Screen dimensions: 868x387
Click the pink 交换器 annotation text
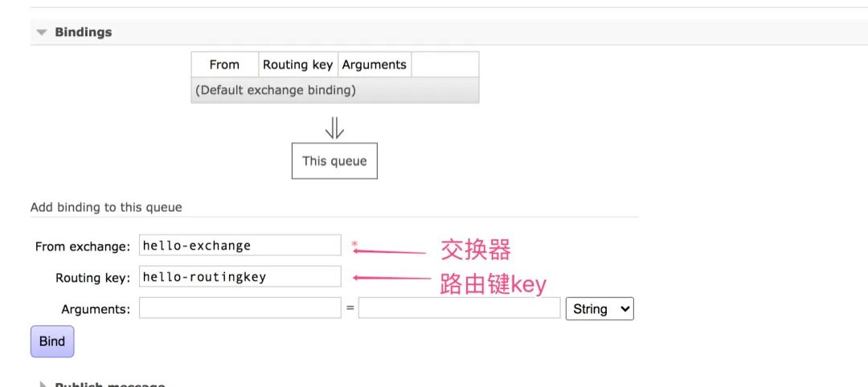(x=475, y=250)
